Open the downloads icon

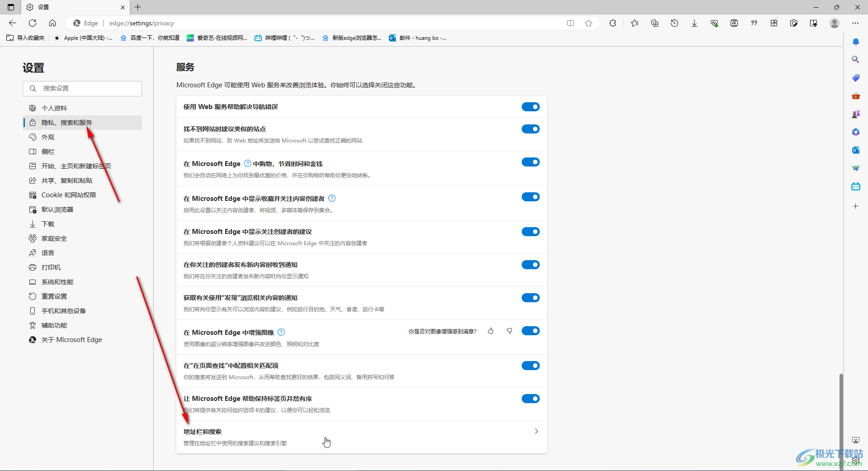tap(694, 23)
